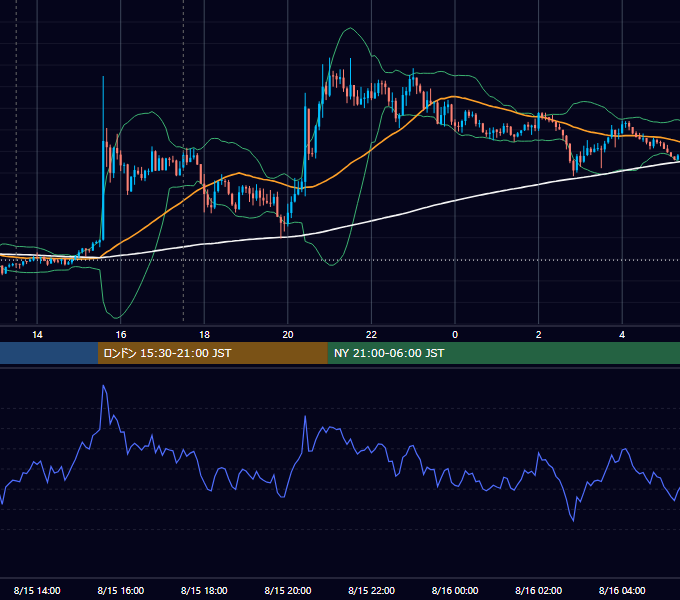680x600 pixels.
Task: Select the 8/16 00:00 date label
Action: click(x=455, y=590)
